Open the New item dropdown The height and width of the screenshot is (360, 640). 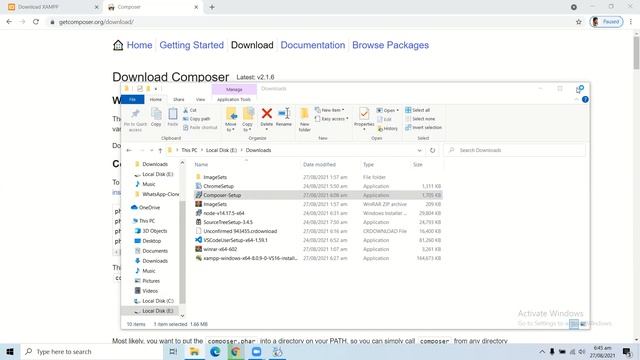330,110
